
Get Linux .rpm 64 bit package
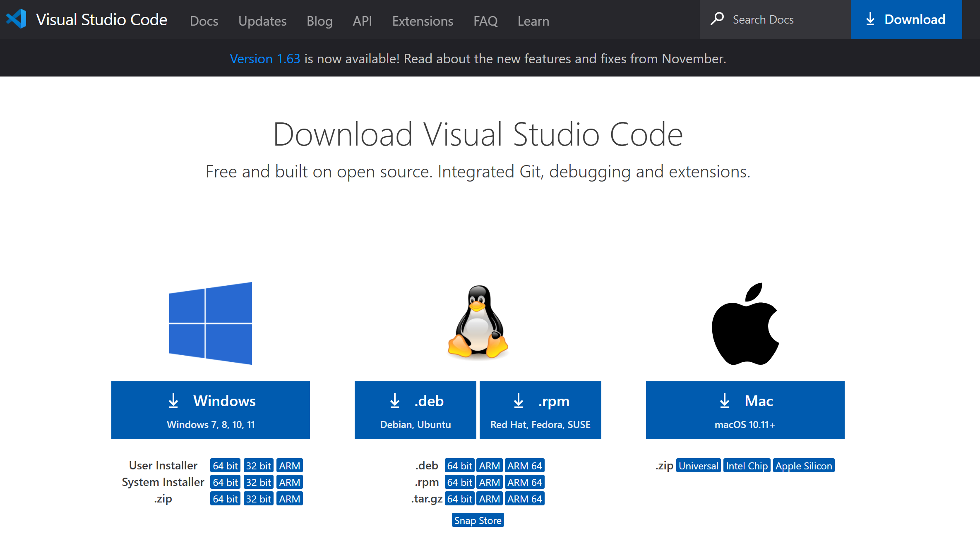pyautogui.click(x=459, y=482)
